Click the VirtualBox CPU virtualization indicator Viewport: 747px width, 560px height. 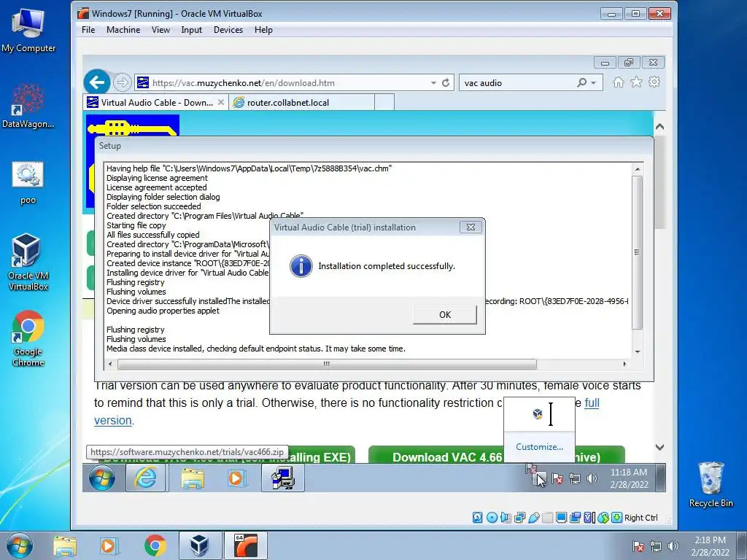click(589, 518)
